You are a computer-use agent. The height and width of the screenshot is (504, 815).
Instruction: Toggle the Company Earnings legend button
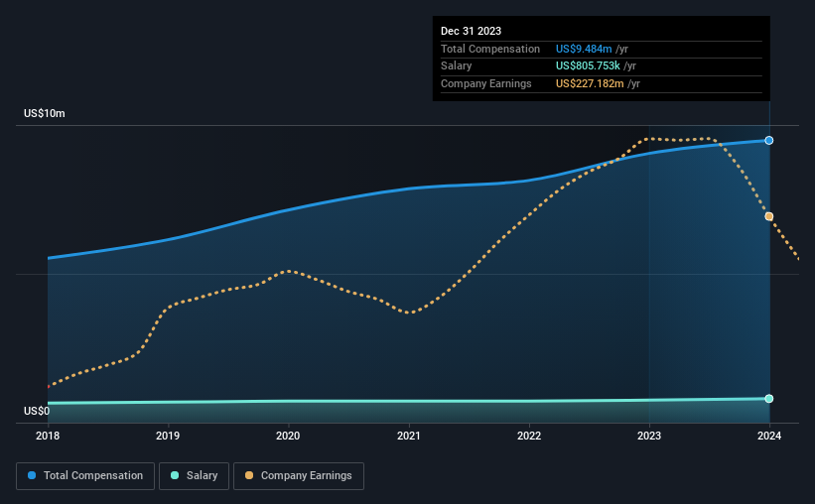(299, 476)
